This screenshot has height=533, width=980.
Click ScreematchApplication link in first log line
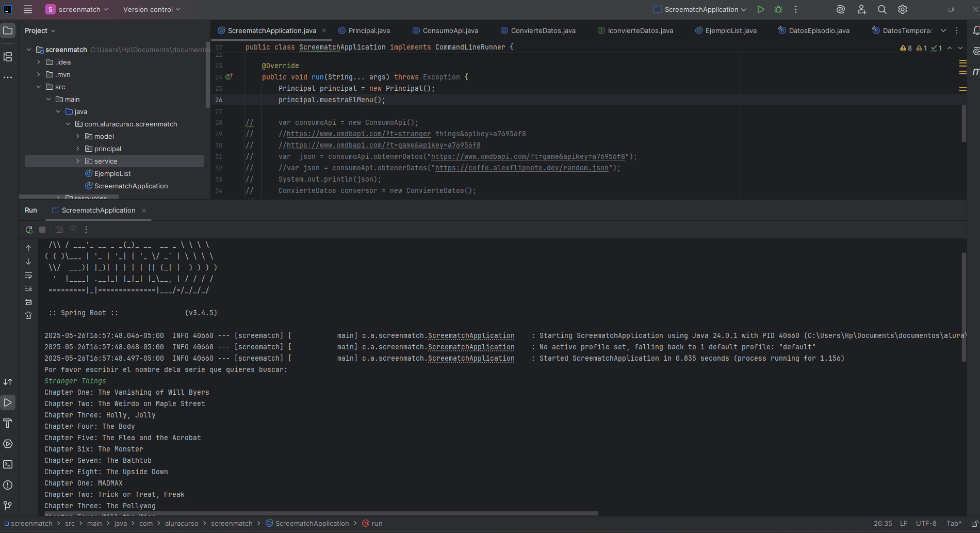[471, 335]
